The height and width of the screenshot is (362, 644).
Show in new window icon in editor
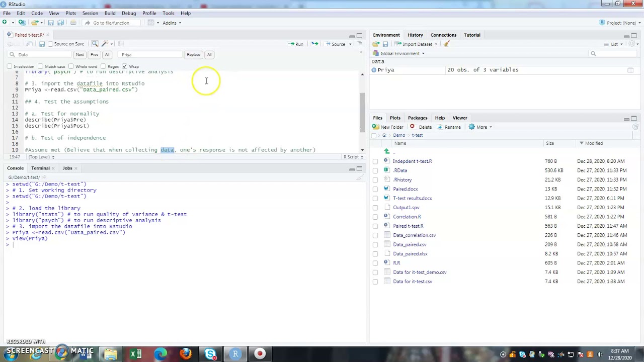29,44
